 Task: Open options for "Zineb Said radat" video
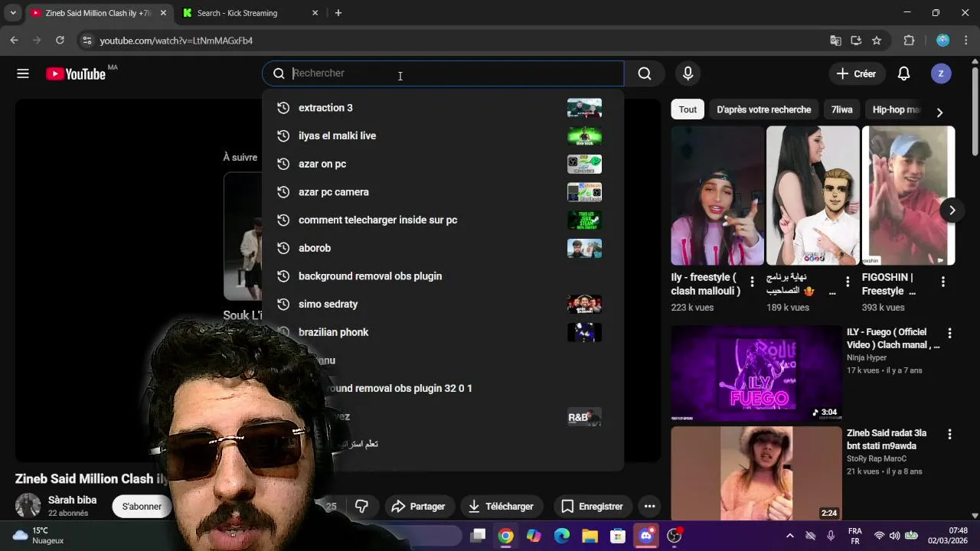click(949, 434)
